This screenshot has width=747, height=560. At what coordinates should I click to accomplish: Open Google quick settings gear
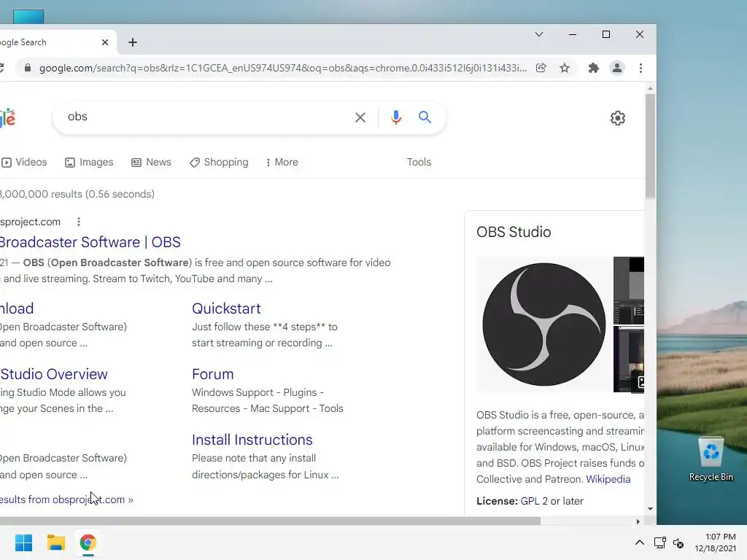click(x=618, y=118)
